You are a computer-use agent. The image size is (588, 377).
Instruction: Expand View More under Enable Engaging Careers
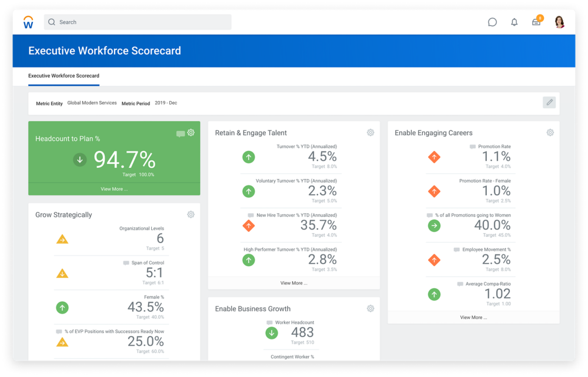(473, 317)
